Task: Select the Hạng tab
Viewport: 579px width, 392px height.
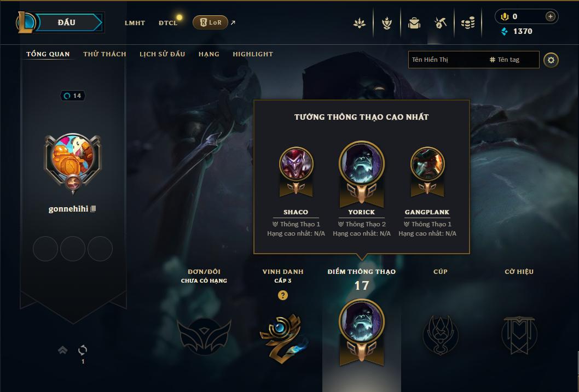Action: coord(209,54)
